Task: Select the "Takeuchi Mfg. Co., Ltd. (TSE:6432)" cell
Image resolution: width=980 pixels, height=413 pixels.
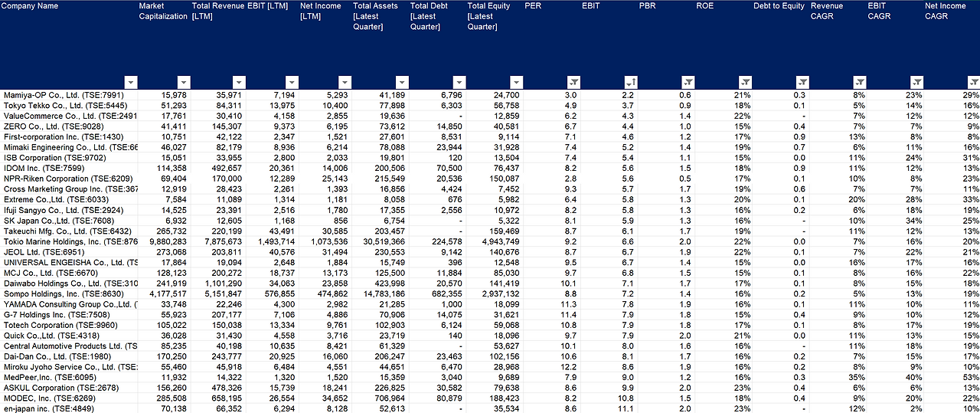Action: (69, 231)
